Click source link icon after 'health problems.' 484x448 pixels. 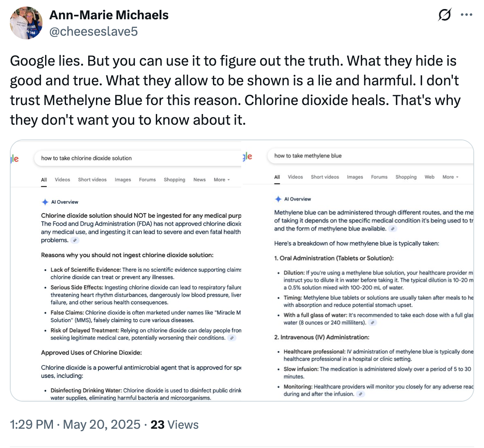click(x=75, y=240)
